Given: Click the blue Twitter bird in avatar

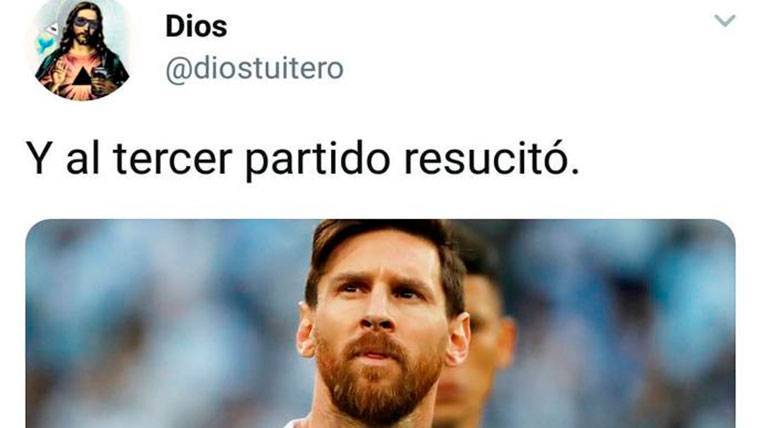Looking at the screenshot, I should click(x=45, y=46).
